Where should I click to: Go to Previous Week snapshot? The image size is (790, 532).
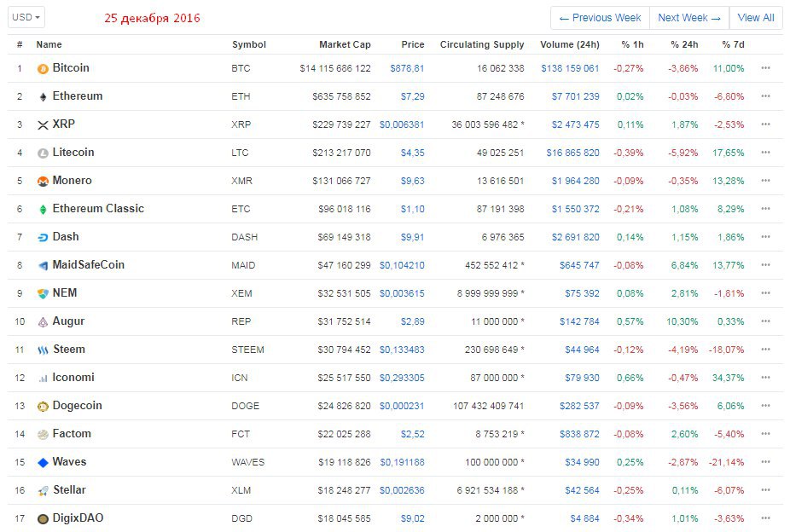600,18
